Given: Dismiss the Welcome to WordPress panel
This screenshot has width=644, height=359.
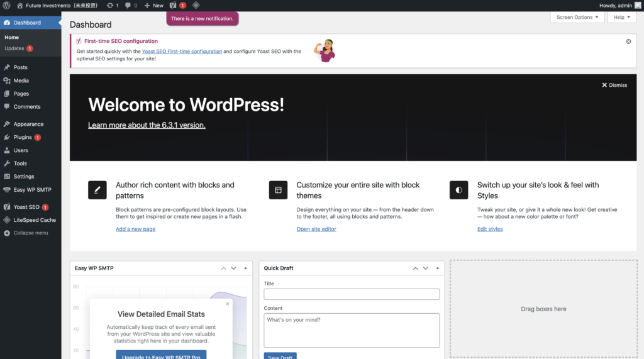Looking at the screenshot, I should [x=614, y=85].
